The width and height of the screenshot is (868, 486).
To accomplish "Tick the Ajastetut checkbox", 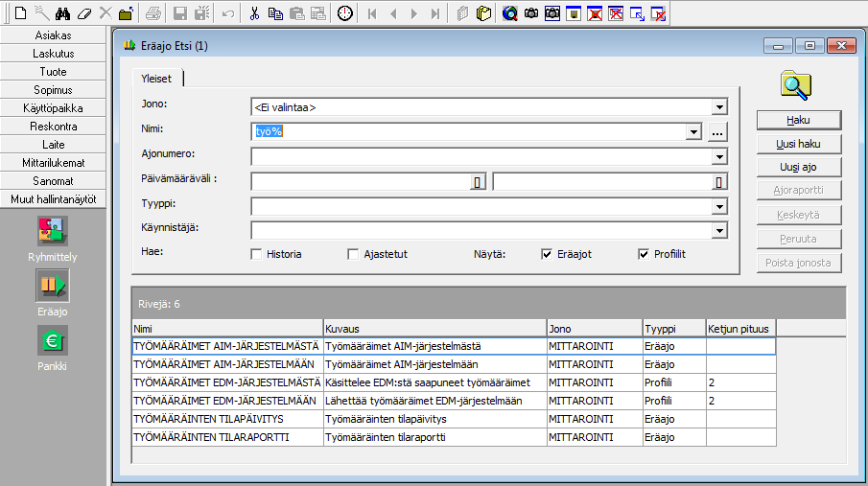I will [x=353, y=254].
